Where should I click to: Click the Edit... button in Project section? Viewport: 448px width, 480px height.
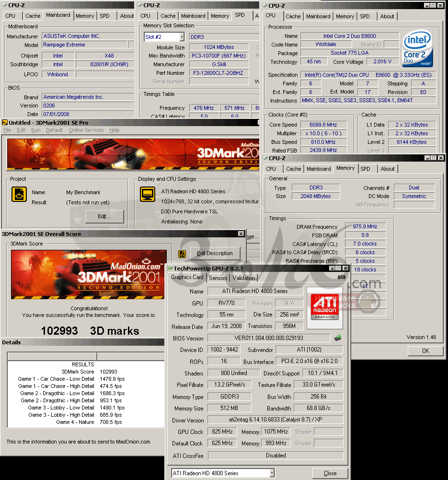(104, 216)
